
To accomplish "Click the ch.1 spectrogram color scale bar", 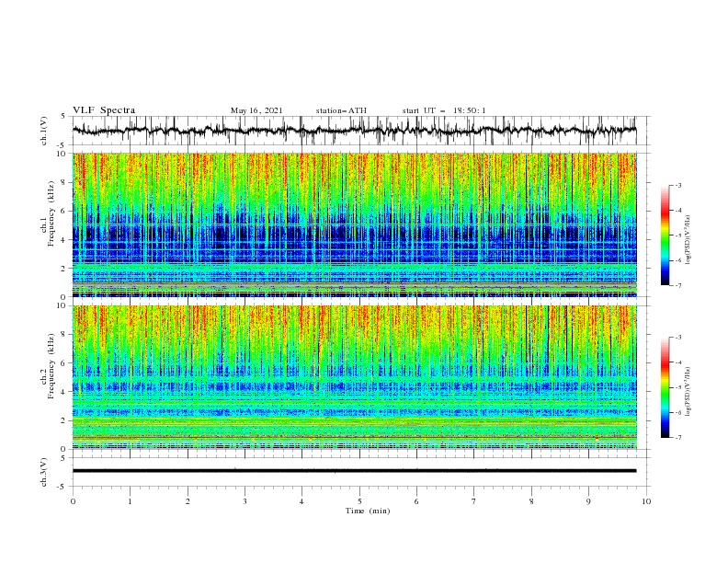I will pos(665,236).
